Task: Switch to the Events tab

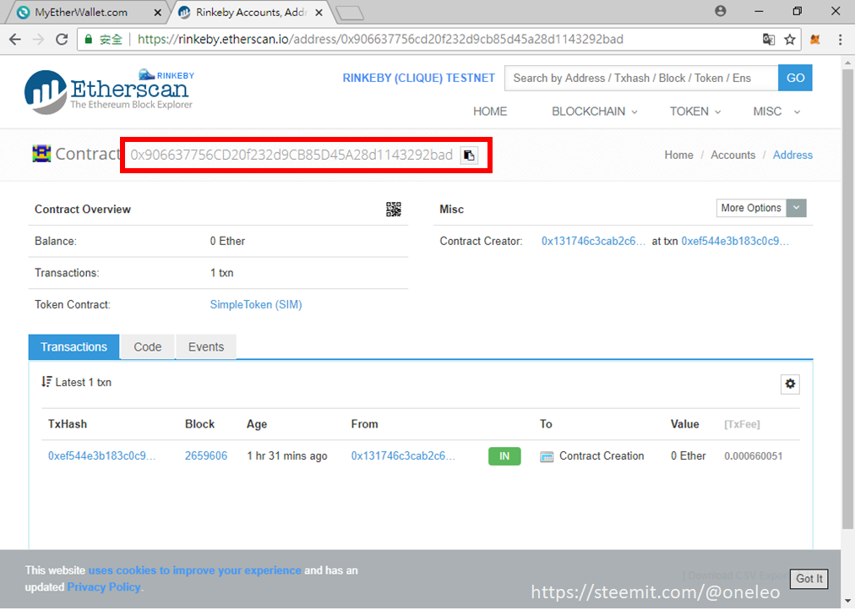Action: (x=206, y=347)
